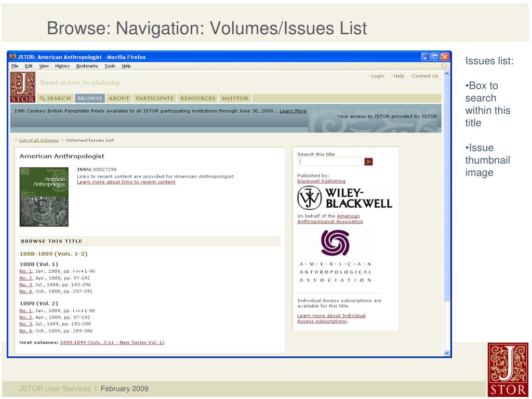Open the Tools menu
Image resolution: width=532 pixels, height=399 pixels.
(110, 66)
